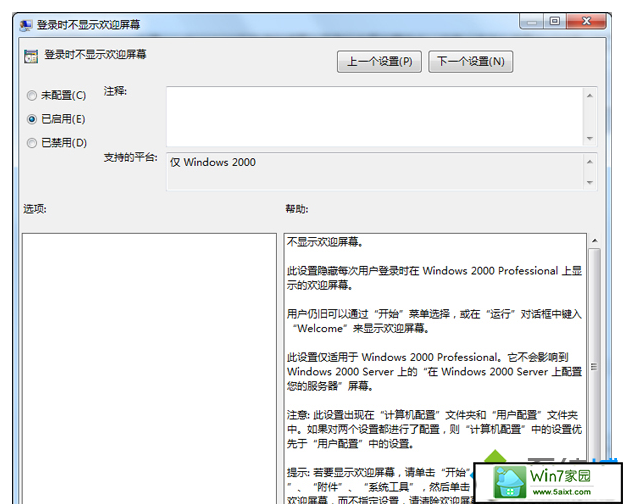Image resolution: width=623 pixels, height=504 pixels.
Task: Click the 注释: label
Action: (x=115, y=91)
